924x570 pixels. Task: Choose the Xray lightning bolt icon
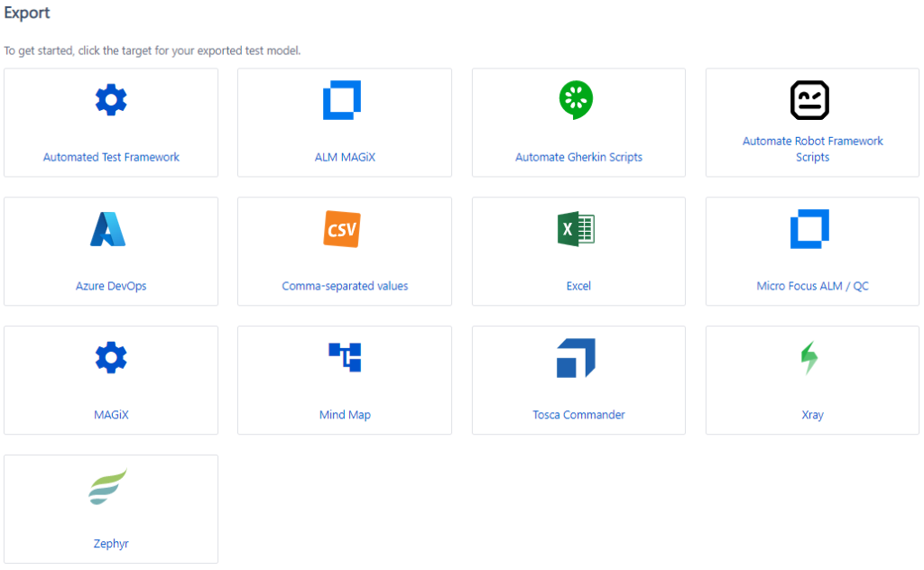tap(809, 357)
